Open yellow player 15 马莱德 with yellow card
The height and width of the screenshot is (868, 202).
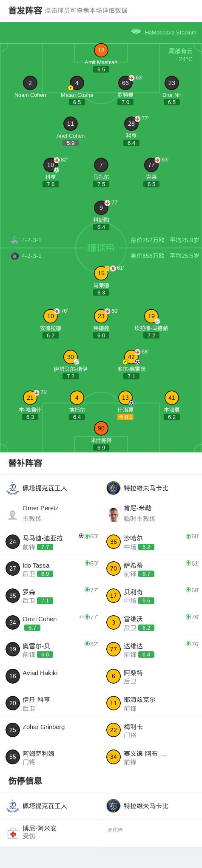(x=101, y=273)
